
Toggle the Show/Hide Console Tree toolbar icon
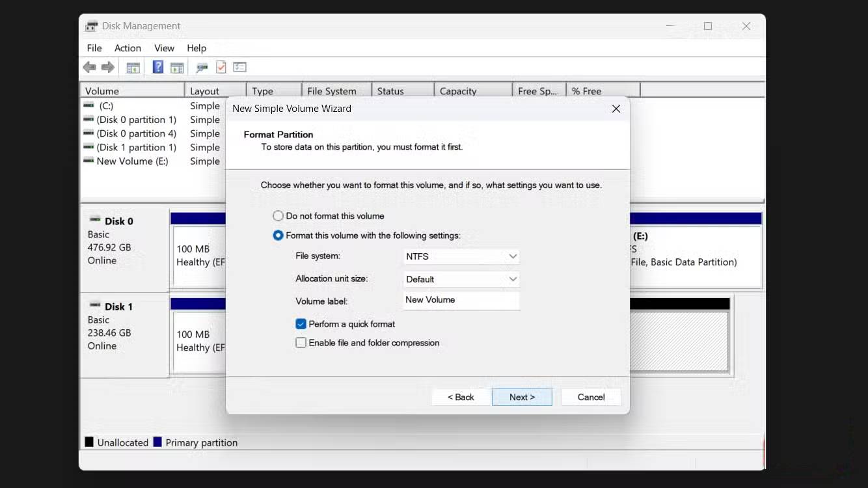point(133,67)
